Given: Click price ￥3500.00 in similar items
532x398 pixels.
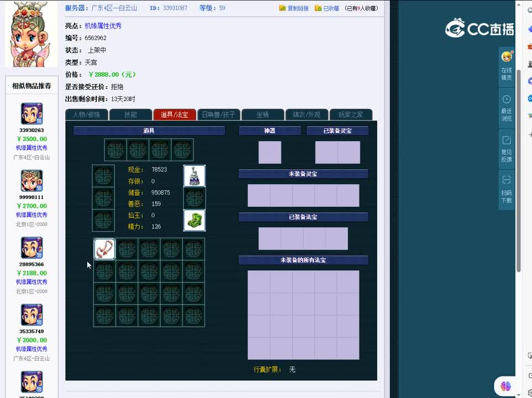Looking at the screenshot, I should click(x=32, y=139).
